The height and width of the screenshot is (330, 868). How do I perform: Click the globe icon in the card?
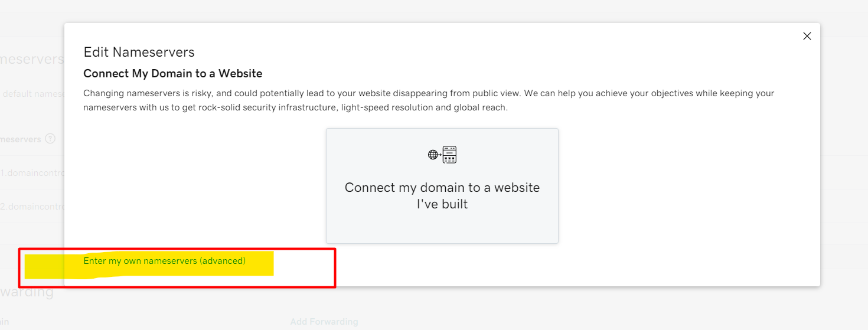coord(433,155)
